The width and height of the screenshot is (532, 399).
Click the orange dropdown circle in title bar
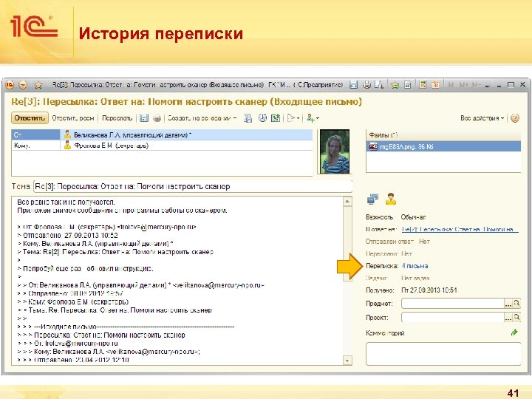point(23,85)
